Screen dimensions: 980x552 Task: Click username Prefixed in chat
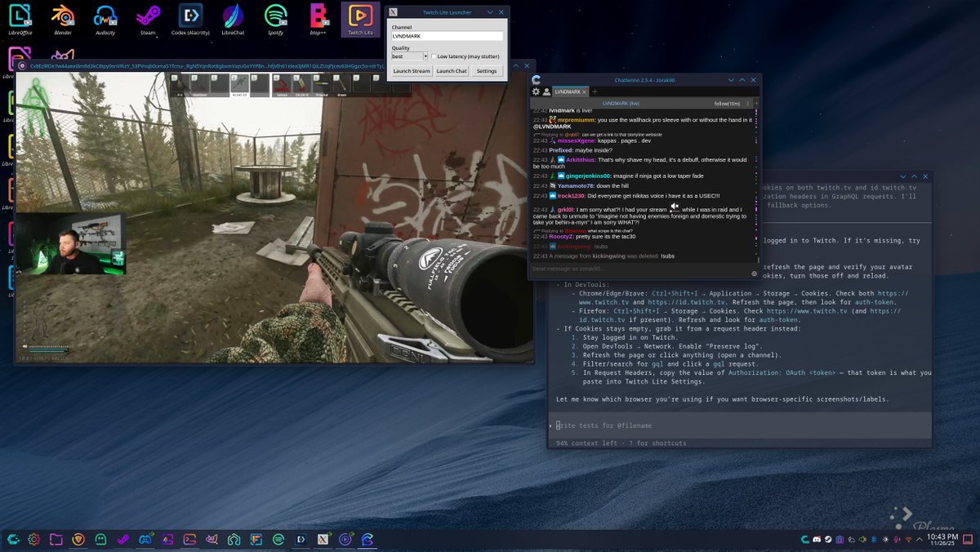pos(561,149)
